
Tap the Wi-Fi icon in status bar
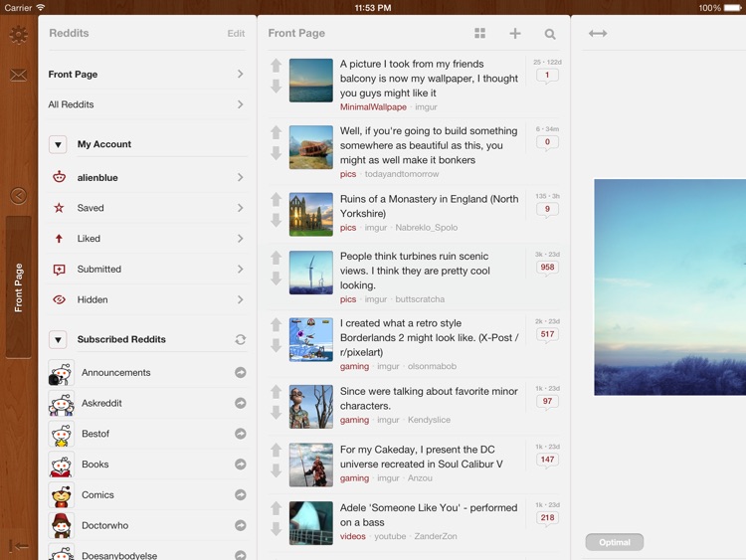pos(41,7)
